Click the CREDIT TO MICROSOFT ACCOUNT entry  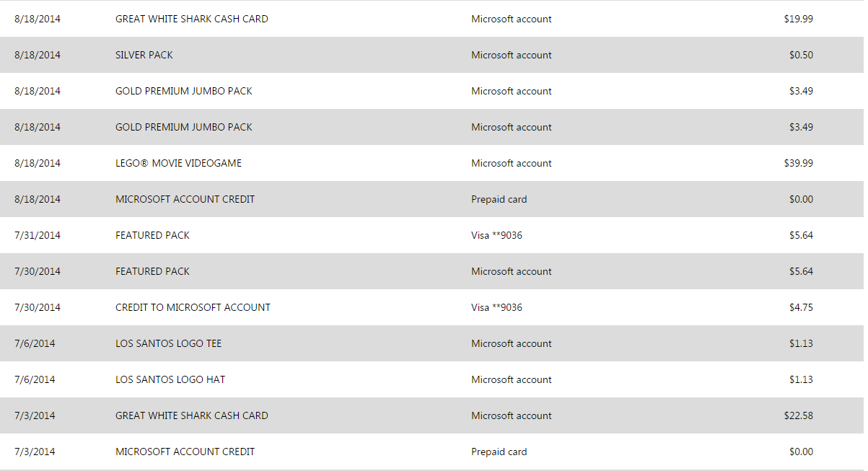193,307
